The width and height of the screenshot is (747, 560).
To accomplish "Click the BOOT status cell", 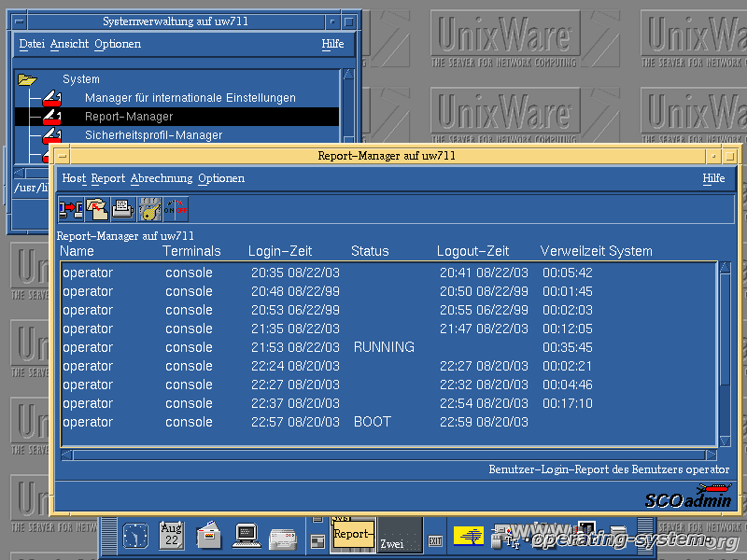I will click(373, 422).
